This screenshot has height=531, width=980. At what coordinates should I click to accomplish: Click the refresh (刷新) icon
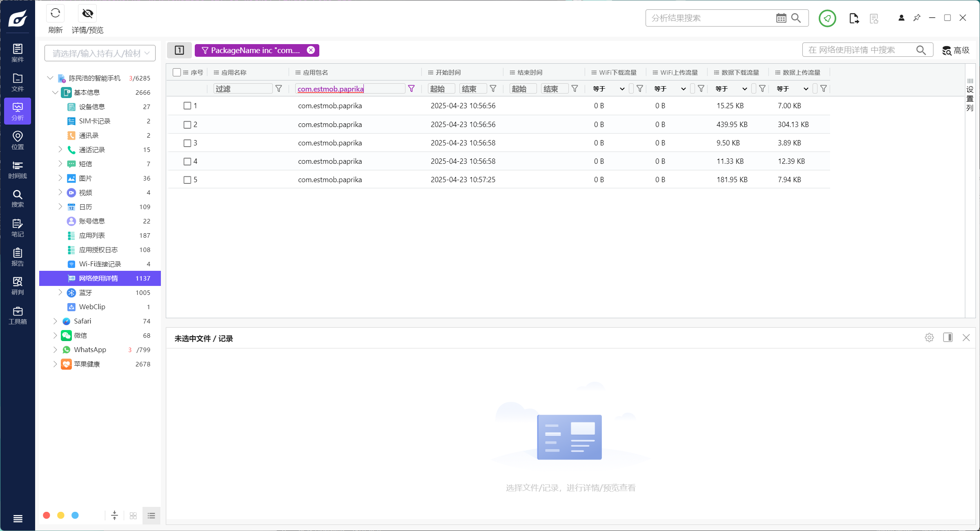(x=55, y=13)
